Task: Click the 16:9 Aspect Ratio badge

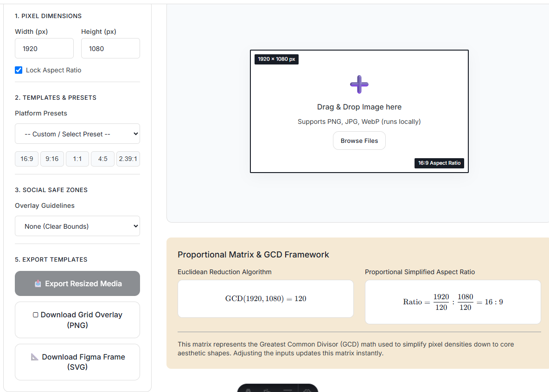Action: coord(439,163)
